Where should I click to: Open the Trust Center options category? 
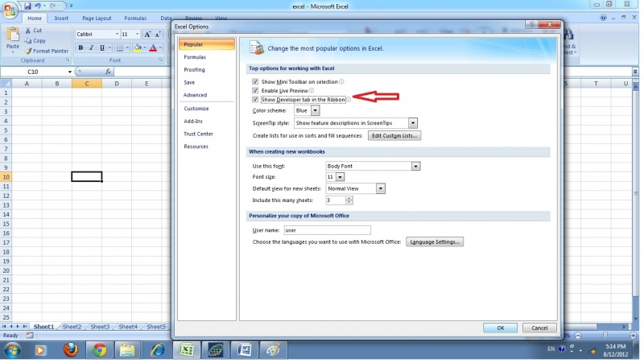pos(198,134)
